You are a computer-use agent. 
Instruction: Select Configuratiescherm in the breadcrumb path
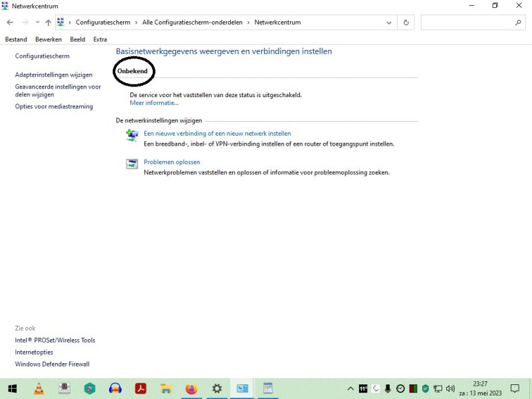coord(103,23)
